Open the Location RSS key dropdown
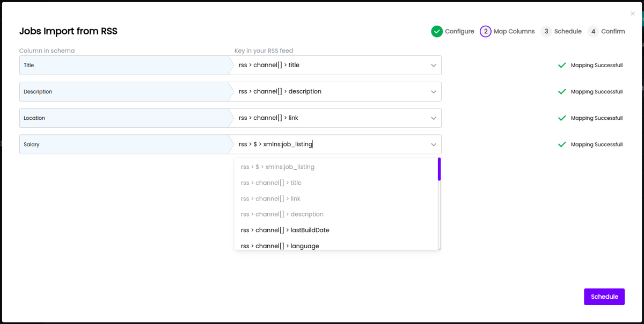 click(x=434, y=118)
